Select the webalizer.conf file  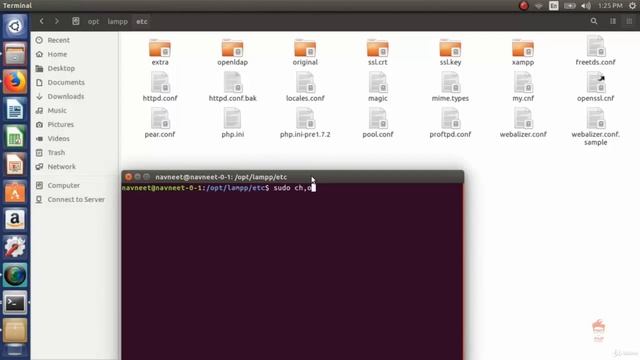coord(523,123)
